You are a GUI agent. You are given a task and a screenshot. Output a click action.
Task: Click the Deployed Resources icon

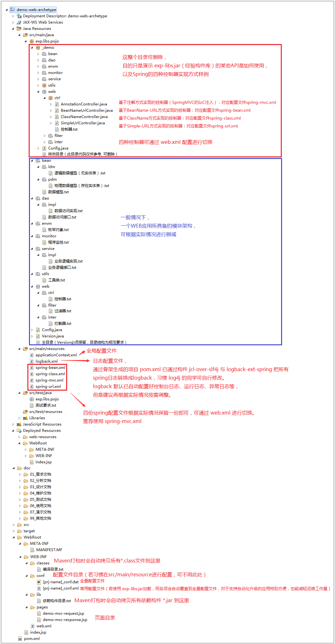click(19, 430)
